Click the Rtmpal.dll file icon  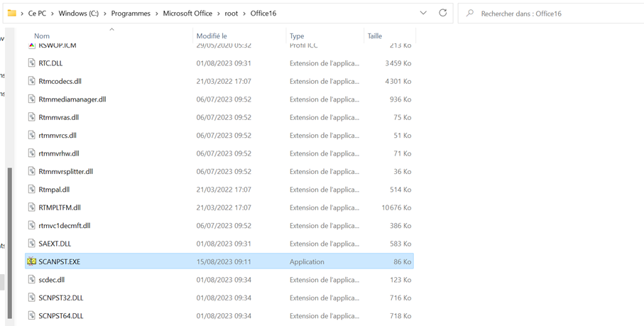point(32,190)
